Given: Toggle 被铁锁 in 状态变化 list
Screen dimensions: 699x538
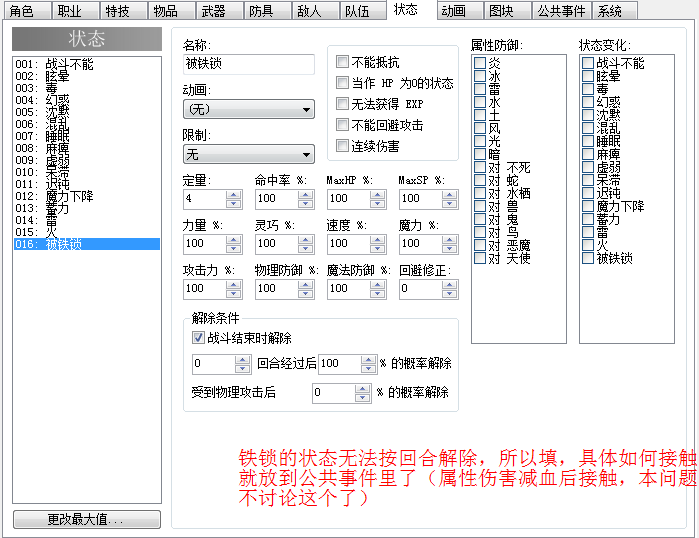Looking at the screenshot, I should (588, 258).
